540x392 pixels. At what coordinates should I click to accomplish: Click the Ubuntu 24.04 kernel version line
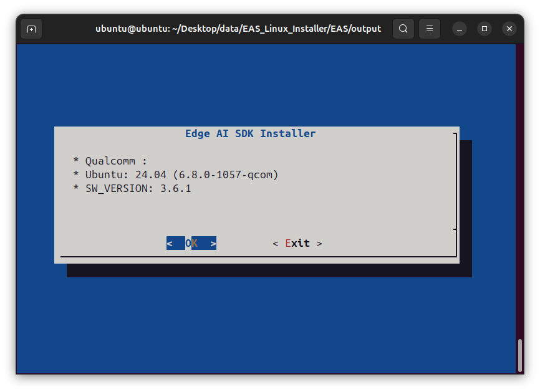pyautogui.click(x=176, y=175)
